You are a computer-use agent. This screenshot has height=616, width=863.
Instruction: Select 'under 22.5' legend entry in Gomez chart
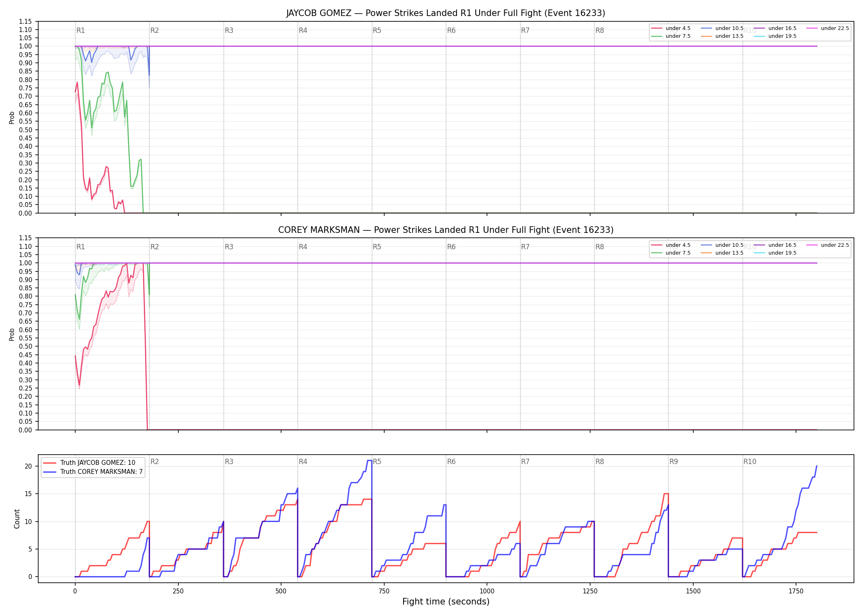pyautogui.click(x=828, y=28)
